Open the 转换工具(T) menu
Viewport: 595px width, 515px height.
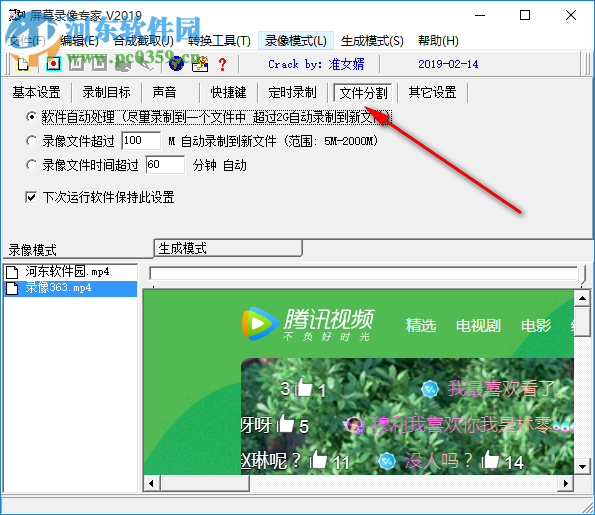point(219,41)
